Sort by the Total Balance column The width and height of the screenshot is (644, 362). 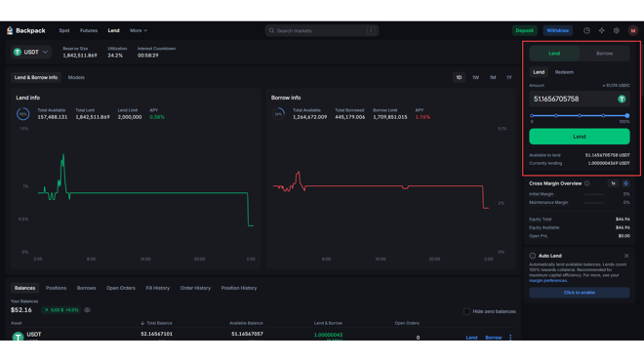click(156, 323)
